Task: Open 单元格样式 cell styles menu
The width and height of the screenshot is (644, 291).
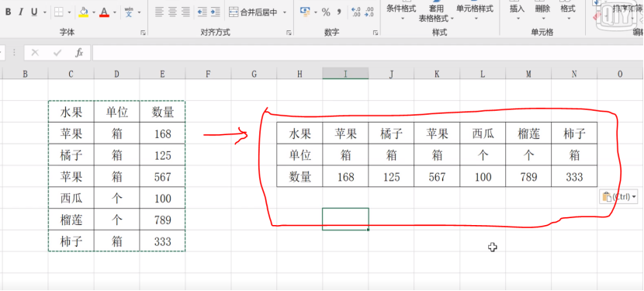Action: (x=475, y=11)
